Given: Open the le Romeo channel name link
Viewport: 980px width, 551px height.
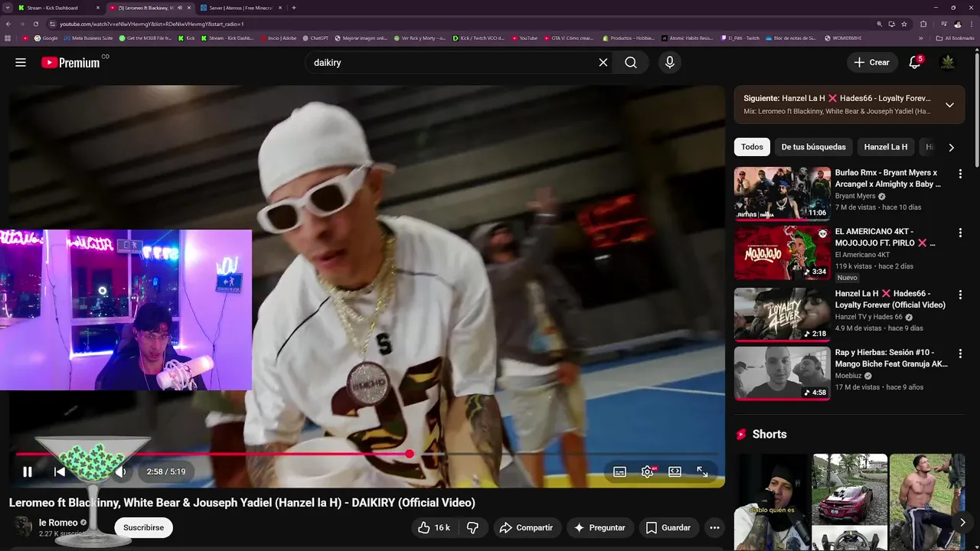Looking at the screenshot, I should (x=58, y=523).
